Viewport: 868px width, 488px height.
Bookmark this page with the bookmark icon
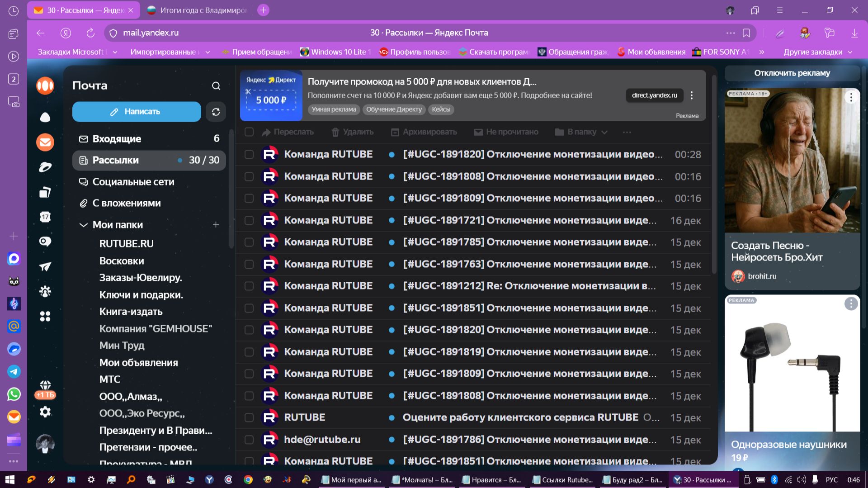pos(746,33)
